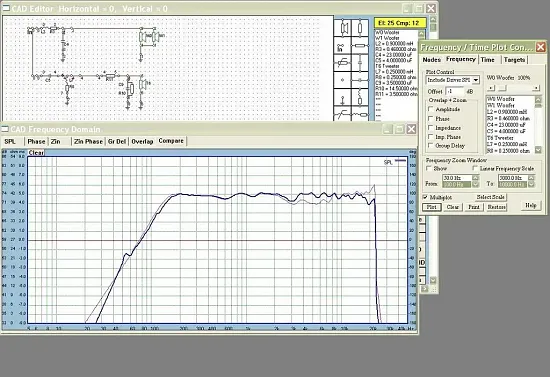The width and height of the screenshot is (550, 377).
Task: Minimize the CAD Frequency Domain window
Action: pyautogui.click(x=387, y=129)
